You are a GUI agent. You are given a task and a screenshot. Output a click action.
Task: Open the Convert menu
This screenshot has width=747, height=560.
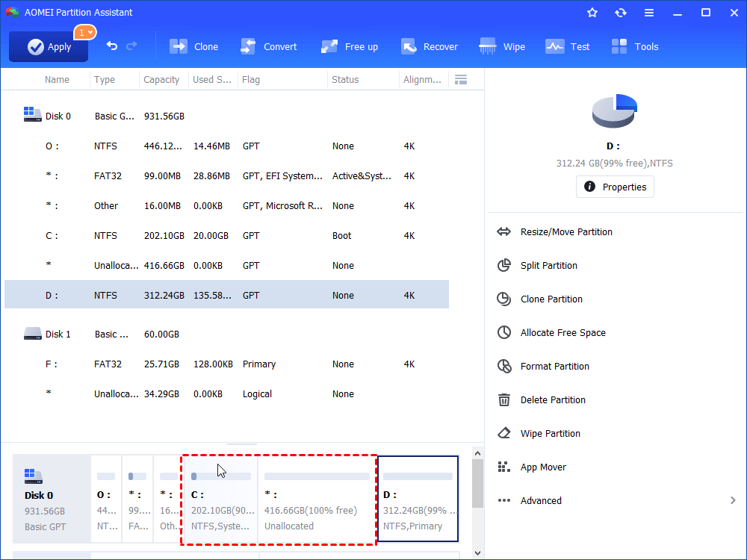pyautogui.click(x=268, y=46)
